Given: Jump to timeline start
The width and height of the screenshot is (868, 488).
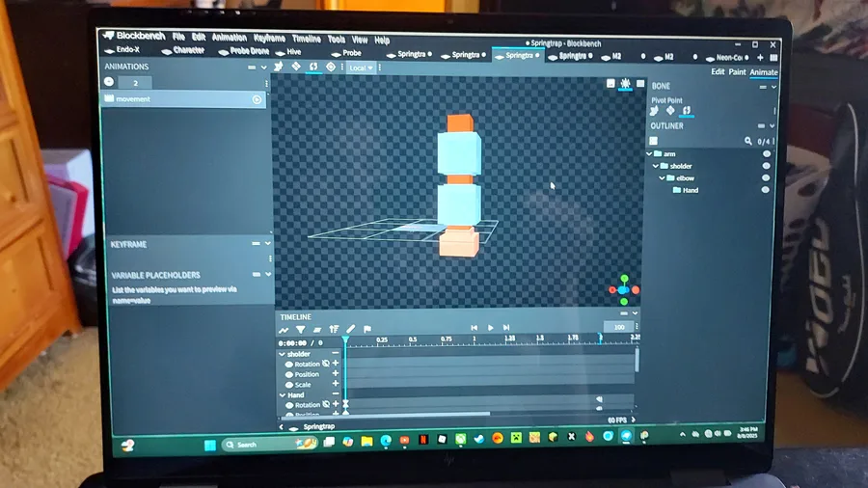Looking at the screenshot, I should [474, 328].
